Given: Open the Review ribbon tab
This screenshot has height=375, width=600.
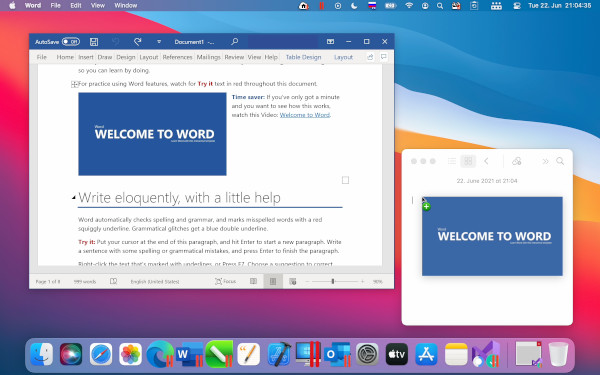Looking at the screenshot, I should coord(234,57).
